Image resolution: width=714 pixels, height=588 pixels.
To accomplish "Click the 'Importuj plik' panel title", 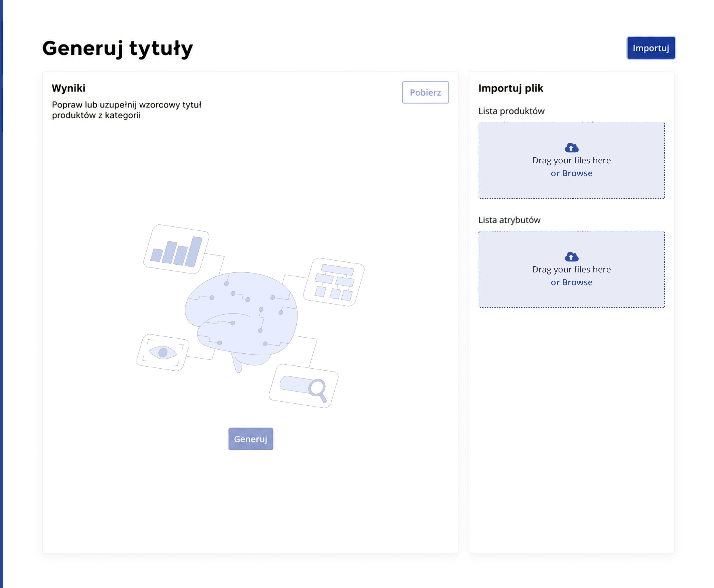I will (510, 88).
